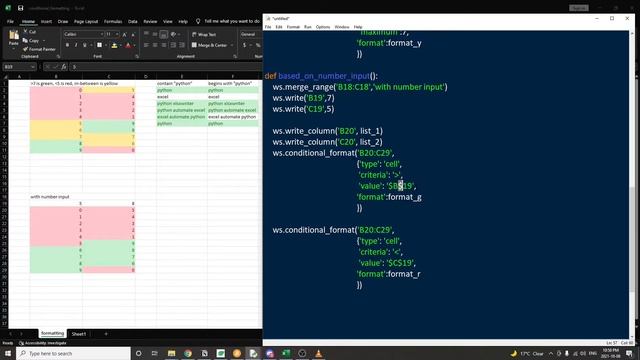Toggle underline formatting in Excel
640x360 pixels.
click(x=84, y=45)
